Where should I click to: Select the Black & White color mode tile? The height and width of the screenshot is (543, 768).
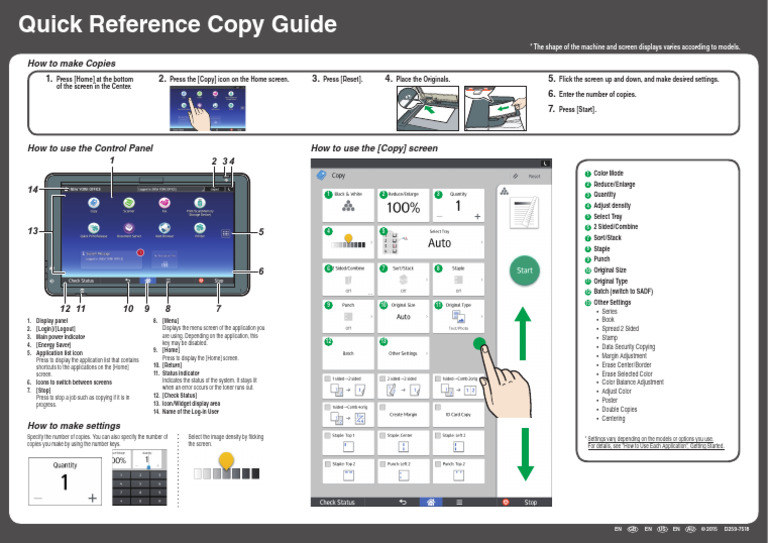coord(348,205)
